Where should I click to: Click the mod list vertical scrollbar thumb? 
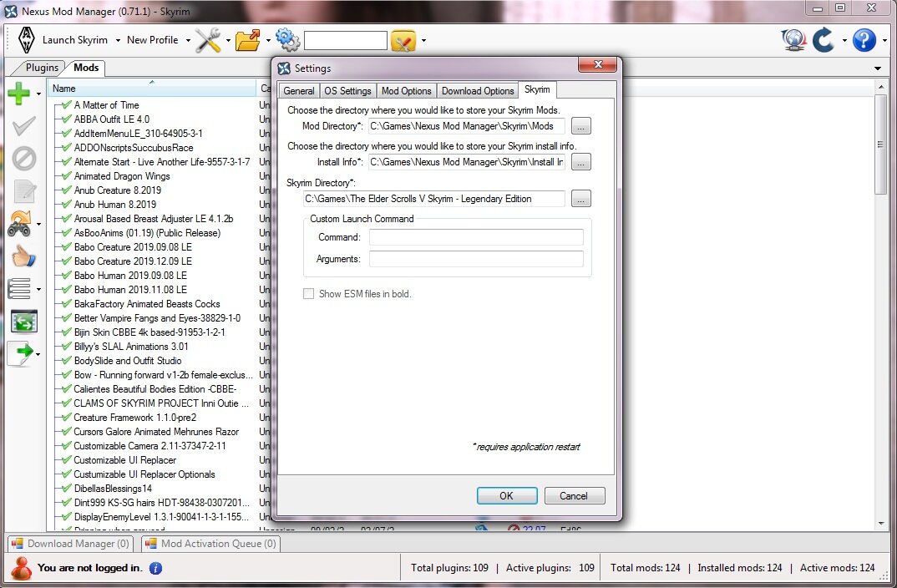[x=880, y=145]
